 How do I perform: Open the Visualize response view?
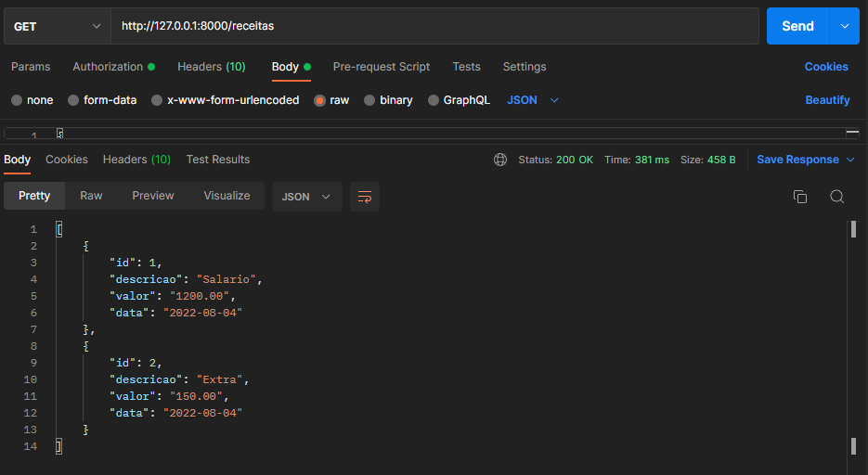(227, 196)
